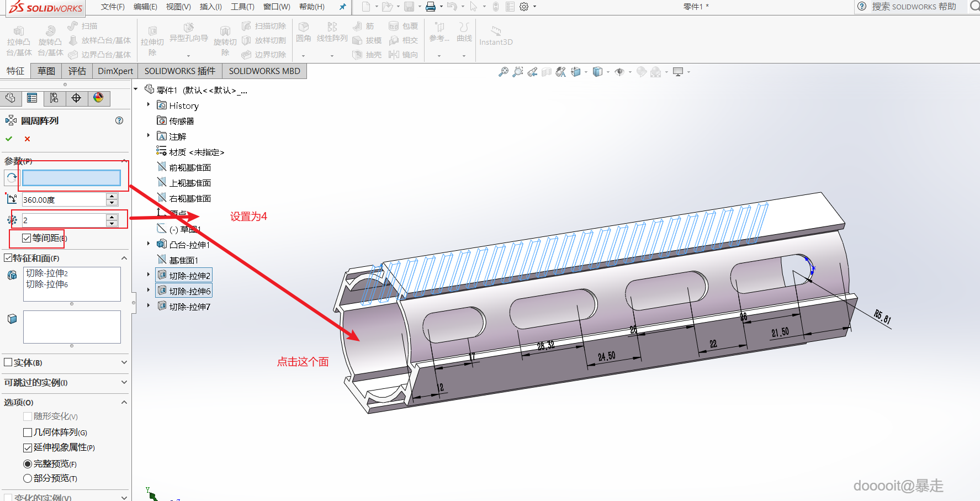Click the zoom to fit magnifier icon
Viewport: 980px width, 501px height.
click(503, 72)
